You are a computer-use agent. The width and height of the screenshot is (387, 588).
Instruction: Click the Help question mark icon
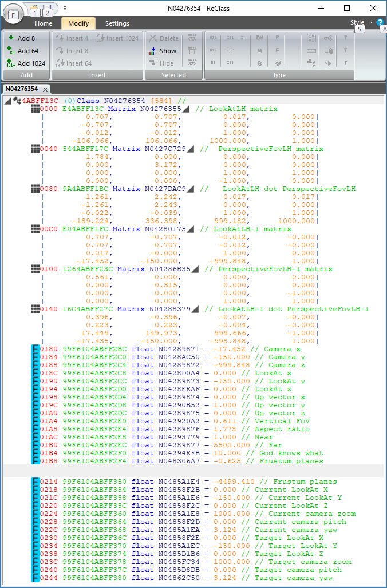click(380, 23)
